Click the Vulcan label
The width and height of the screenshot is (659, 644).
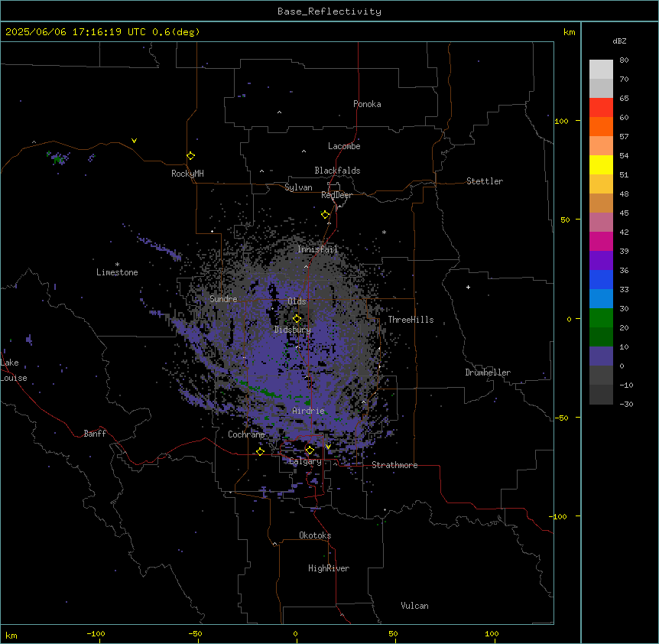[415, 606]
